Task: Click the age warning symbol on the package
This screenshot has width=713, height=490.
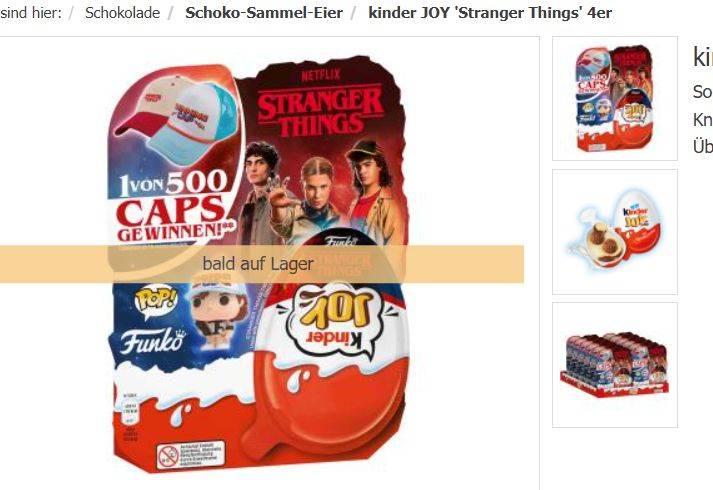Action: (x=168, y=456)
